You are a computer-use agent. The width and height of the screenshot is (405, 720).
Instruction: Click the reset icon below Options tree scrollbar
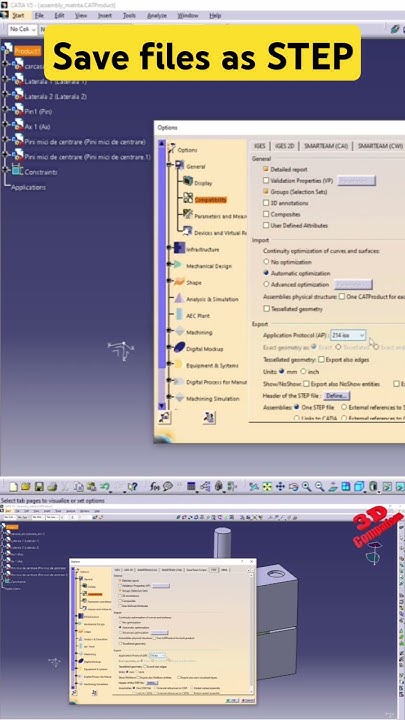tap(165, 417)
